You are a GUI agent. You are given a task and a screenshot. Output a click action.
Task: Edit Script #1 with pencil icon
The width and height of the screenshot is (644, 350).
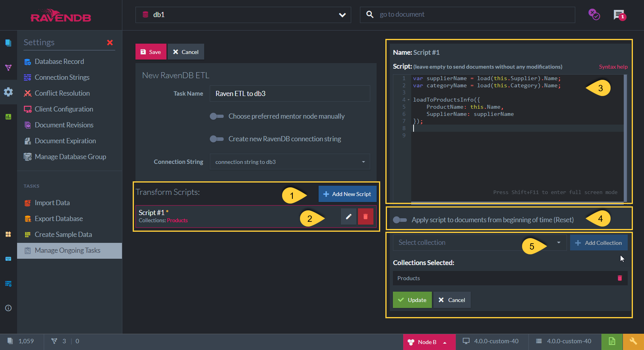[348, 217]
